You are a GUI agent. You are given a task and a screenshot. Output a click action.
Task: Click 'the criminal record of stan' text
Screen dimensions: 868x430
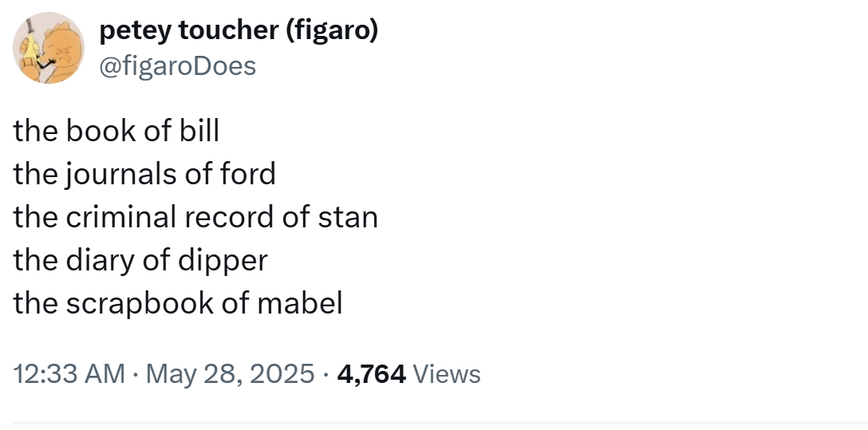195,217
